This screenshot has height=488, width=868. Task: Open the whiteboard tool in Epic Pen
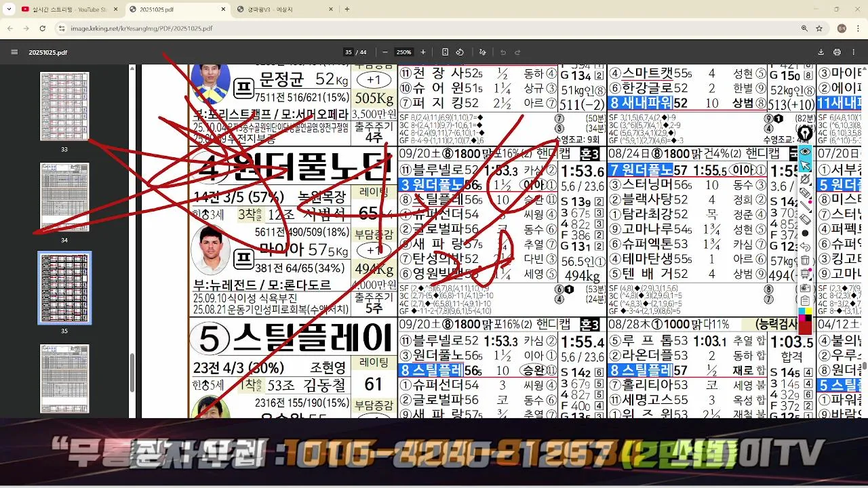point(805,274)
